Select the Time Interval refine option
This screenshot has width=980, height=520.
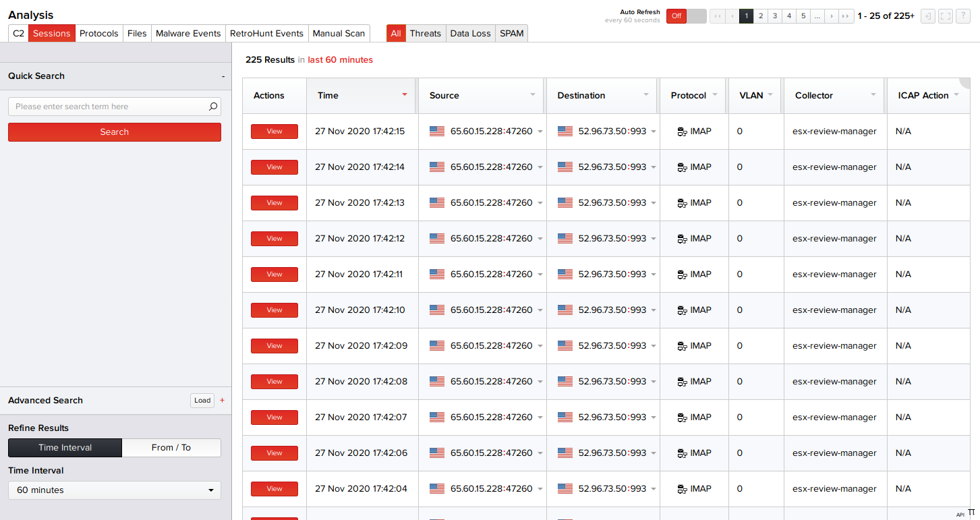(65, 448)
